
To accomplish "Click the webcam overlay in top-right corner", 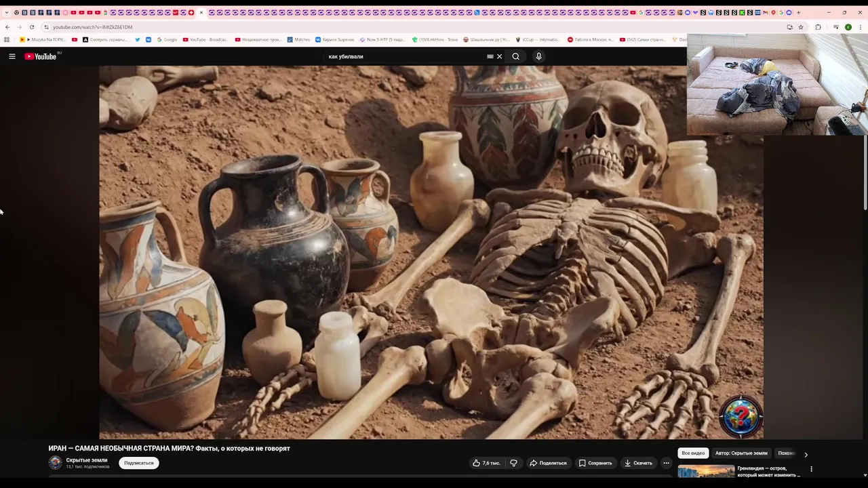I will tap(777, 84).
